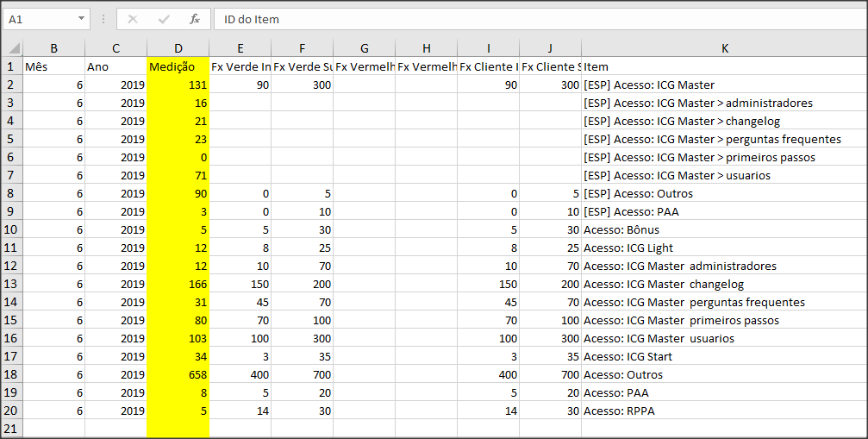Click the Cancel X icon in formula bar

click(132, 19)
